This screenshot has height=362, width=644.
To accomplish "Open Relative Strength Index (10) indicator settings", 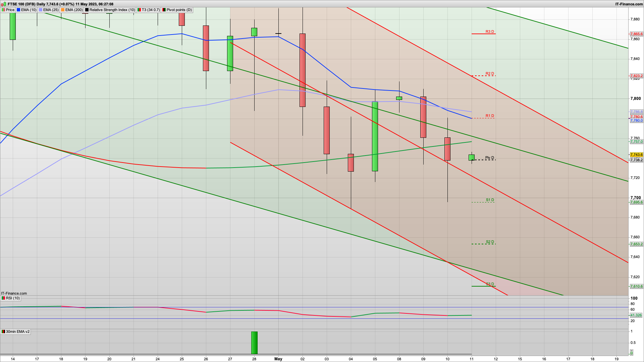I will 112,10.
